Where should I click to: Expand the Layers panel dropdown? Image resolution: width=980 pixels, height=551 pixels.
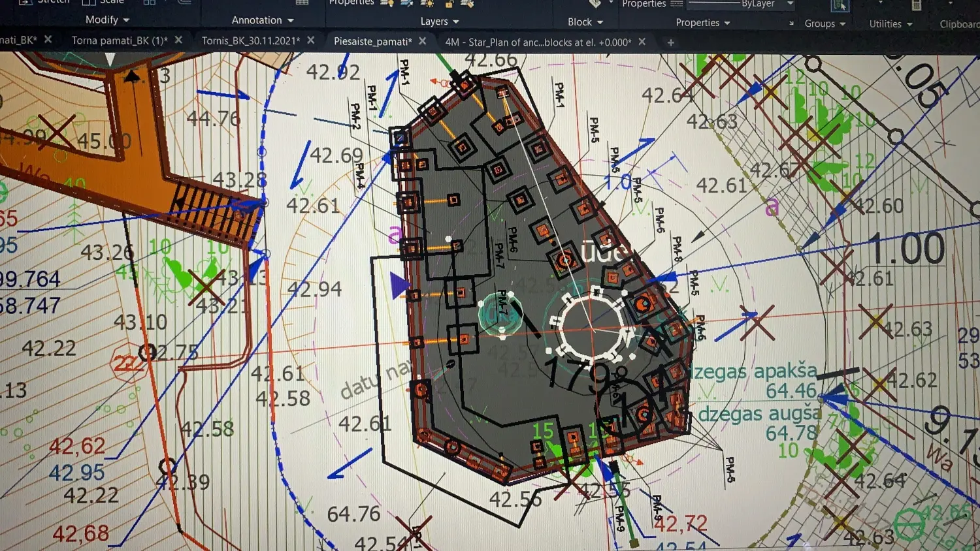(440, 22)
